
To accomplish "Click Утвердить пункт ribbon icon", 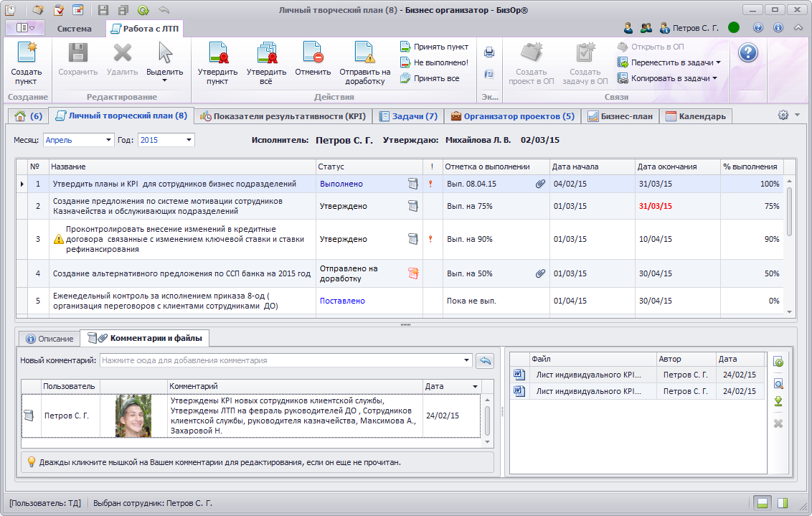I will pos(217,55).
